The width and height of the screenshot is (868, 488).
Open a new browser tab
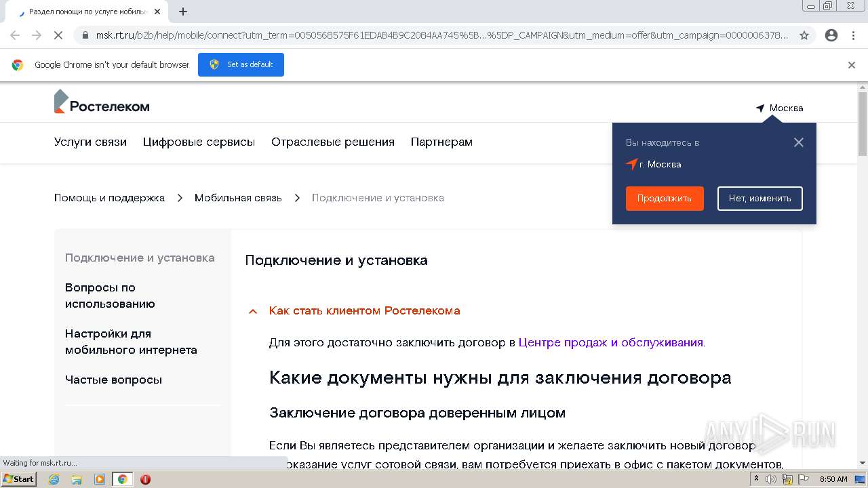(x=183, y=12)
